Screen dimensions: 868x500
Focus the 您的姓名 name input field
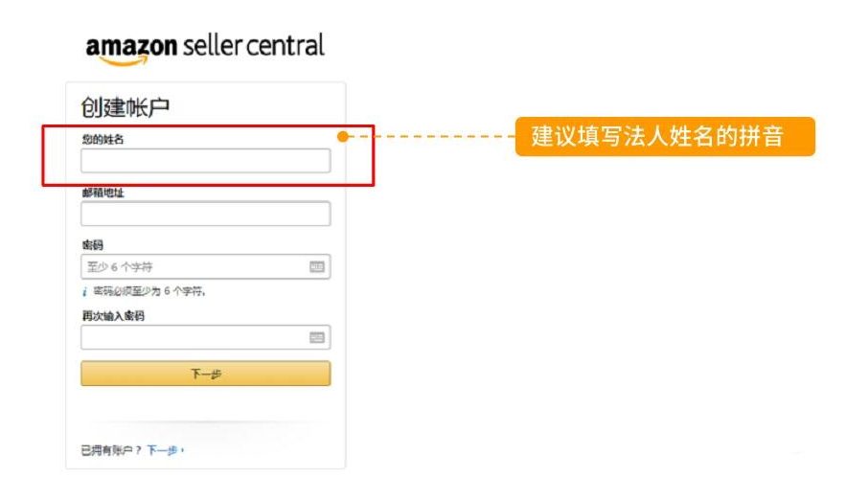pyautogui.click(x=205, y=161)
